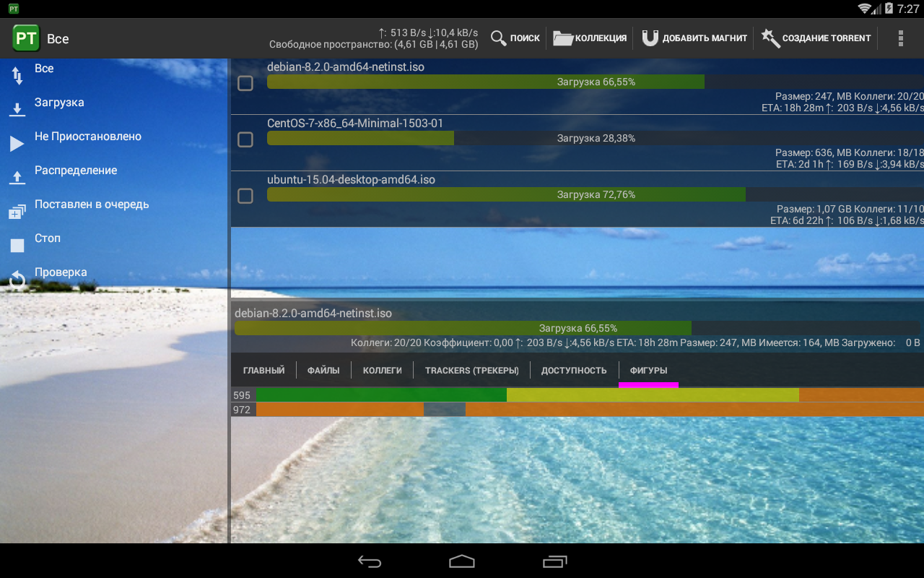Tap the Android home navigation button

coord(462,561)
